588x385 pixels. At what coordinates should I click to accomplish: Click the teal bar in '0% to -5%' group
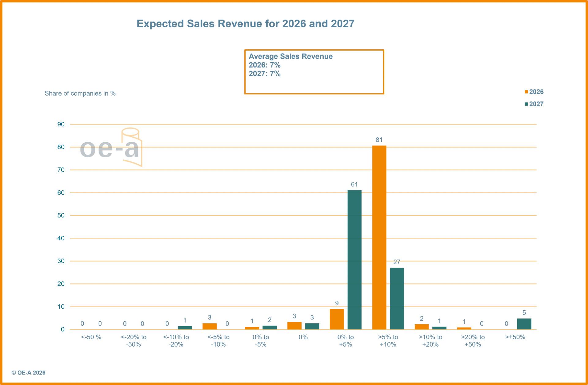pos(269,328)
